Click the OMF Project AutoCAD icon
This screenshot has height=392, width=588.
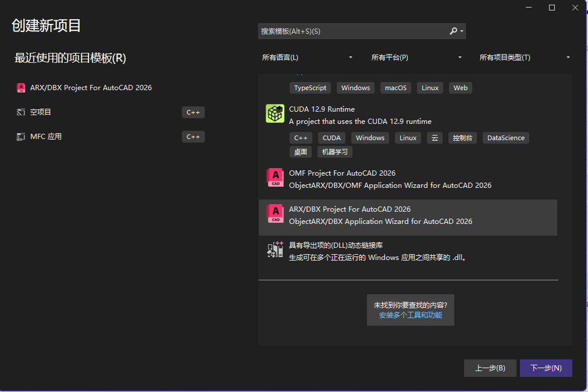pos(275,177)
